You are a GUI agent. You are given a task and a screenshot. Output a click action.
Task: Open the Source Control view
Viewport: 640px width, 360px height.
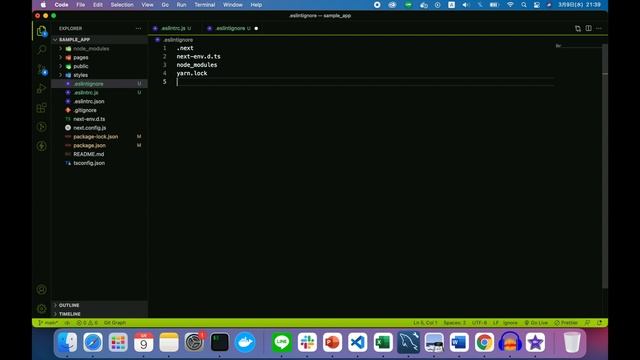(42, 69)
